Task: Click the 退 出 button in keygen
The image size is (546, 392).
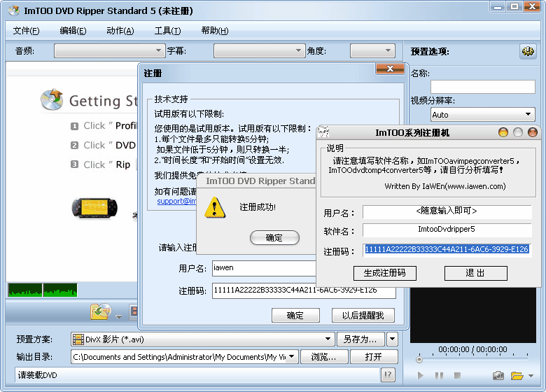Action: pos(476,273)
